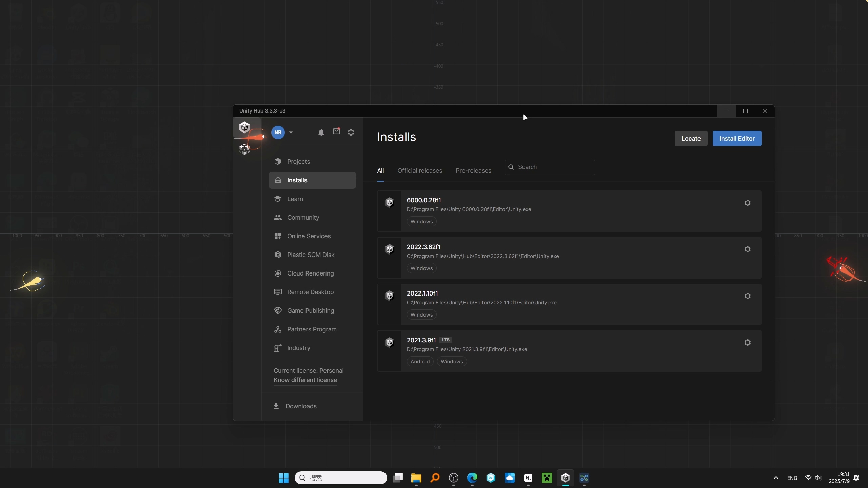Click the Know different license link
This screenshot has height=488, width=868.
tap(305, 380)
